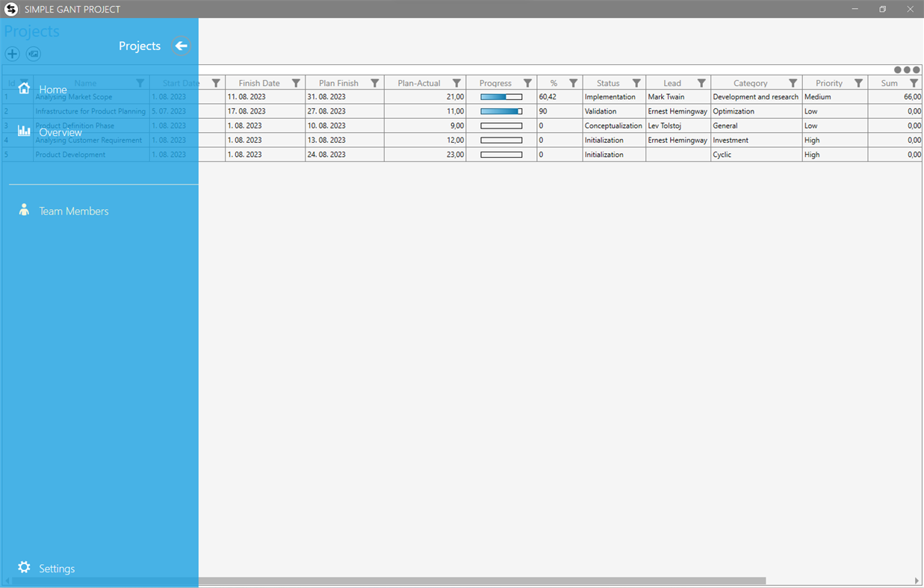Open the Overview bar-chart icon
The height and width of the screenshot is (588, 924).
pyautogui.click(x=25, y=130)
